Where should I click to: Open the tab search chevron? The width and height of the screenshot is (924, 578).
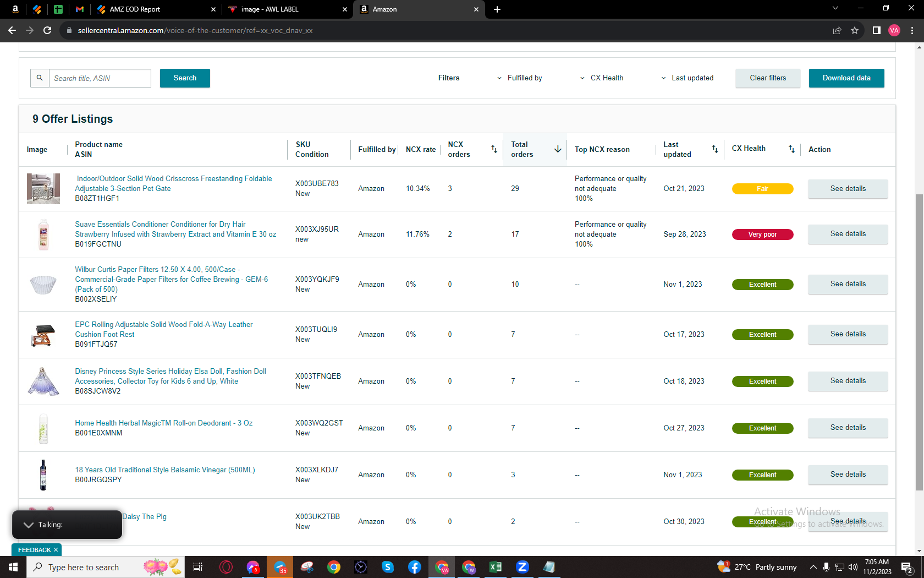835,8
